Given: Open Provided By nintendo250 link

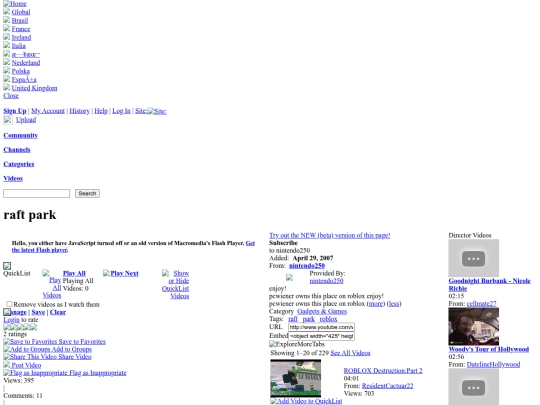Looking at the screenshot, I should point(326,281).
